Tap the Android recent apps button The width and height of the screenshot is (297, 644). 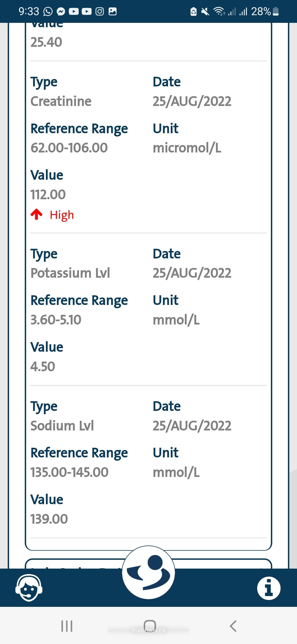coord(67,626)
